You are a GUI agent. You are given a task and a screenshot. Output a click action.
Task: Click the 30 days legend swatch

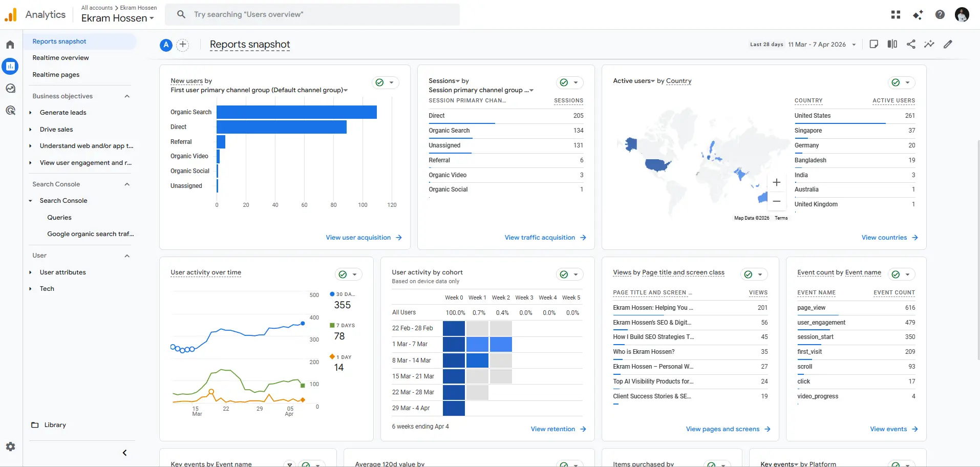[x=332, y=294]
